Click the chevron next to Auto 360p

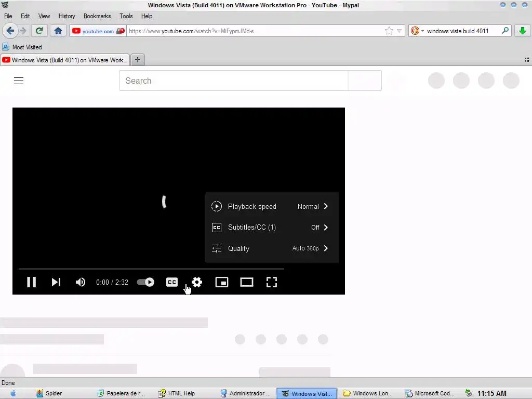[326, 248]
